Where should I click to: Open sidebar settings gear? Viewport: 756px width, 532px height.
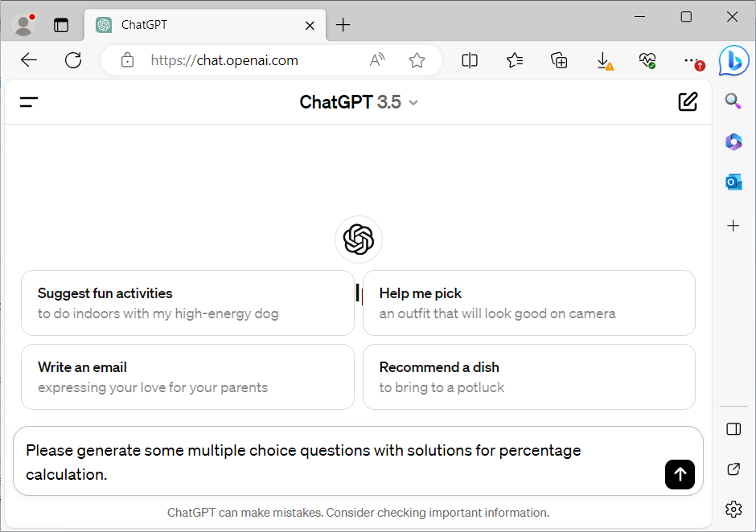(733, 509)
